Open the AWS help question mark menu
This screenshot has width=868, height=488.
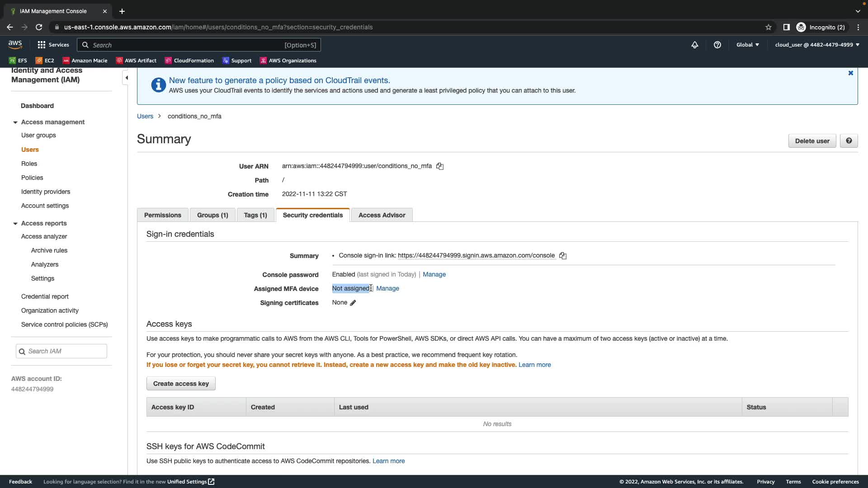click(x=717, y=45)
